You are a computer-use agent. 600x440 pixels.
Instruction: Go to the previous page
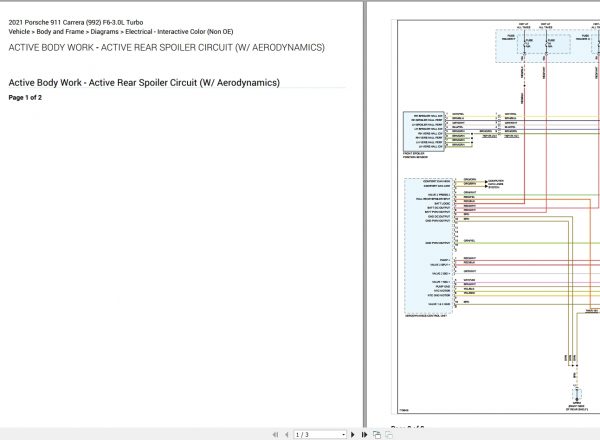[x=287, y=435]
